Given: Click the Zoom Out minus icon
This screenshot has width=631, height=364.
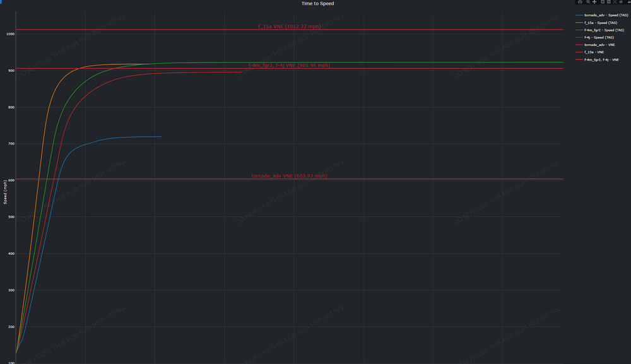Looking at the screenshot, I should (609, 2).
